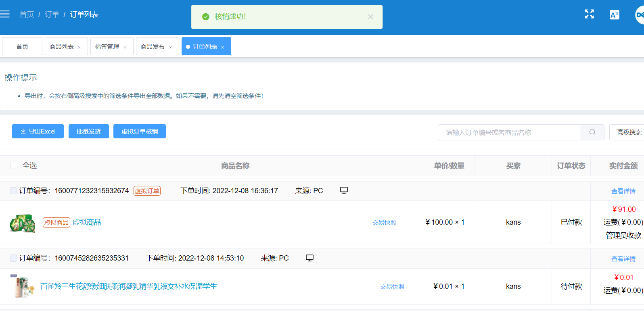The height and width of the screenshot is (311, 644).
Task: Switch to the 商品发布 tab
Action: coord(153,46)
